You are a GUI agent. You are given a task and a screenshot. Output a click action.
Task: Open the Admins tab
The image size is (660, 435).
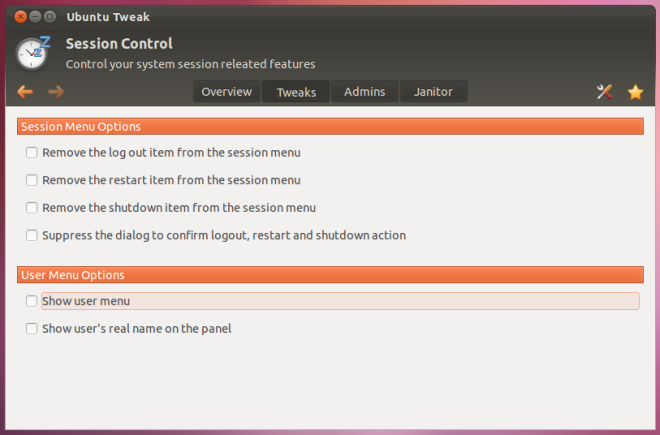[x=365, y=91]
